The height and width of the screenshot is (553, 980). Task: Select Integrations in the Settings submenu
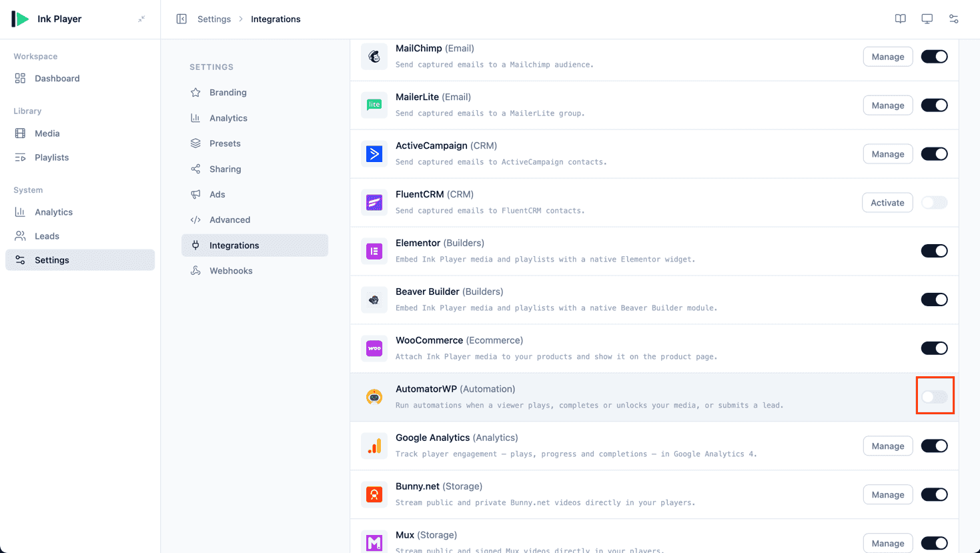255,245
